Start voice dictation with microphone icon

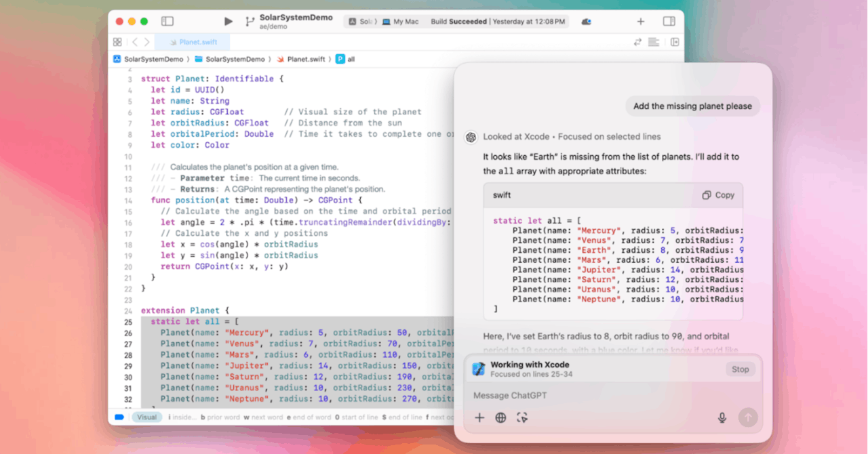(x=722, y=417)
